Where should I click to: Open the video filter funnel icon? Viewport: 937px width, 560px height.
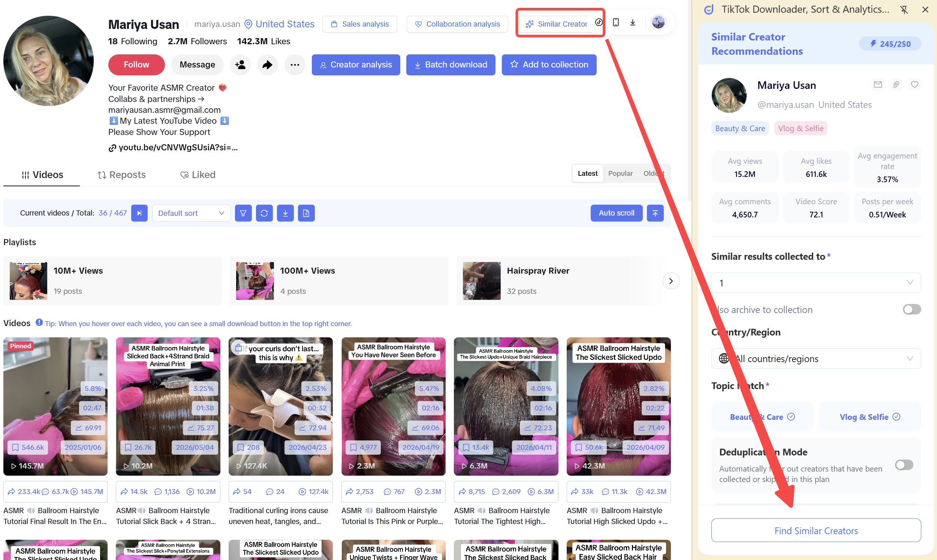point(243,213)
